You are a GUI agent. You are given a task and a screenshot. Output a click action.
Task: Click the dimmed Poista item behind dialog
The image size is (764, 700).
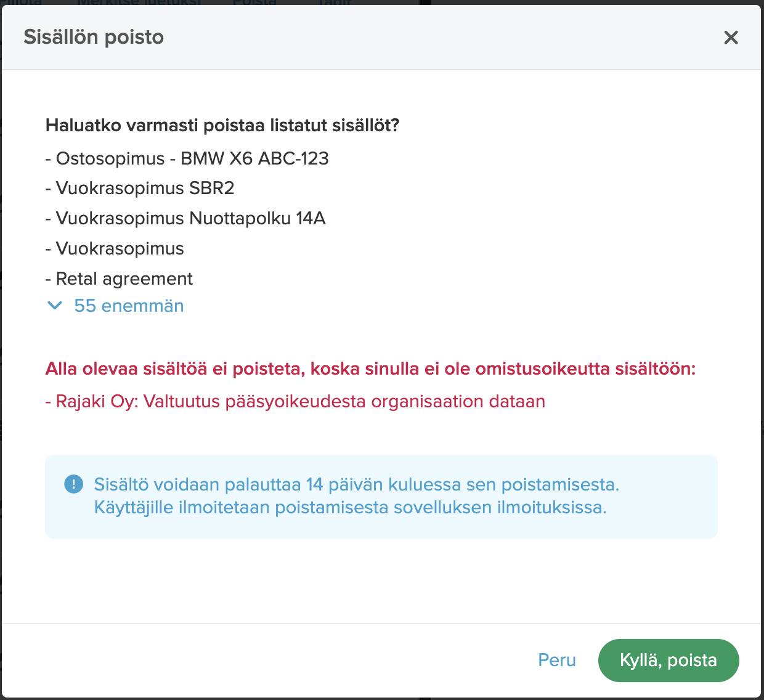(x=254, y=2)
